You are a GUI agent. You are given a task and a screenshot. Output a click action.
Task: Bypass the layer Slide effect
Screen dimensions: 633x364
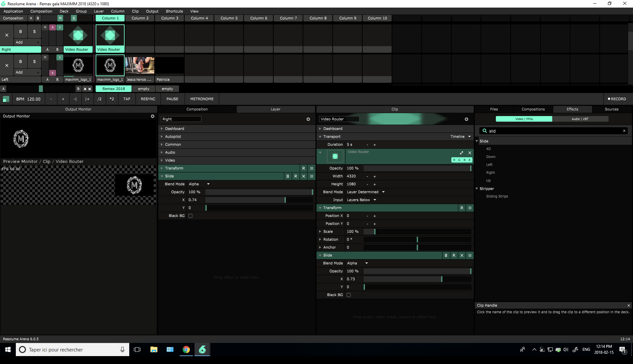pyautogui.click(x=288, y=176)
